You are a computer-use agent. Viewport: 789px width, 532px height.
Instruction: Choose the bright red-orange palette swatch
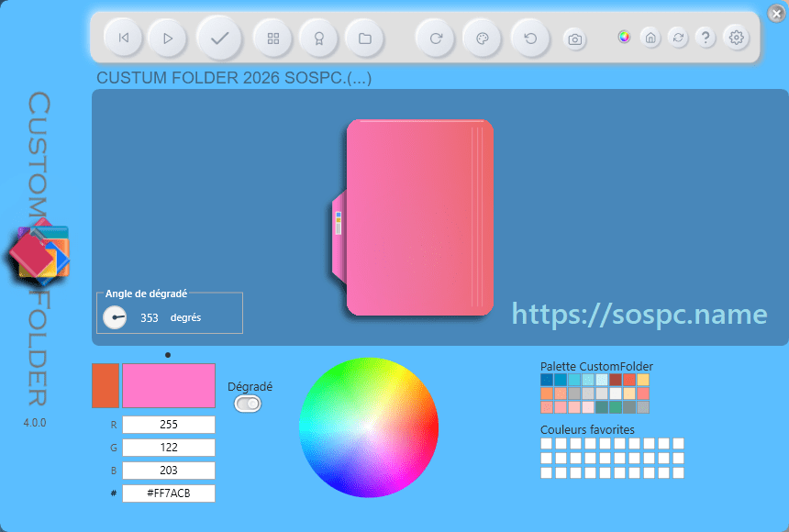[629, 380]
